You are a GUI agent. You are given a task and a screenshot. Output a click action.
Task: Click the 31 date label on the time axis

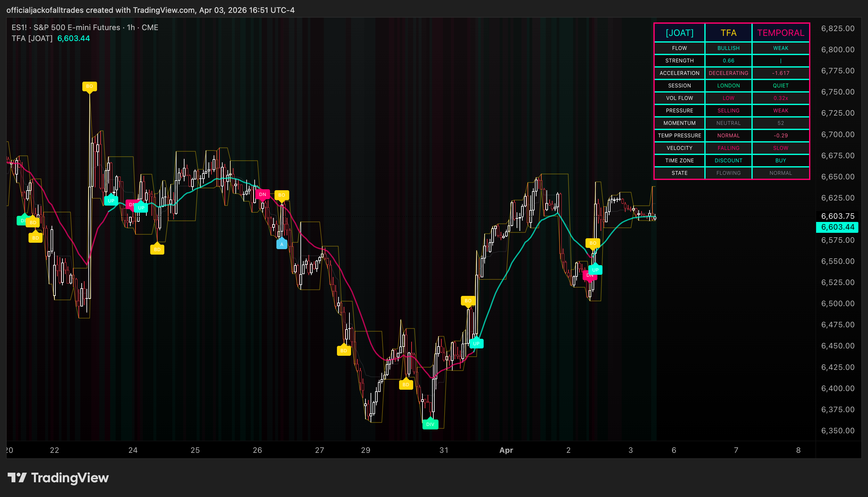[444, 450]
